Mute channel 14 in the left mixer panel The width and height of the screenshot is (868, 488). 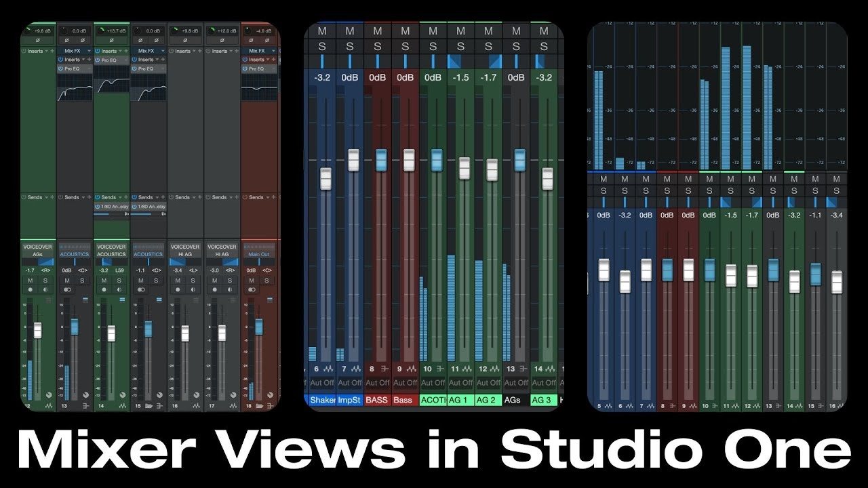(104, 281)
